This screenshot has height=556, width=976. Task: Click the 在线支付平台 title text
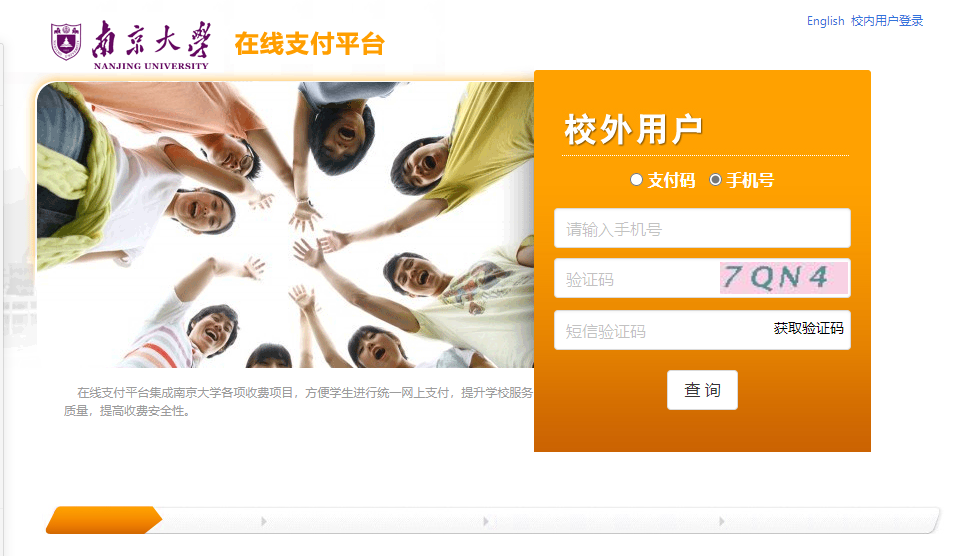point(309,44)
